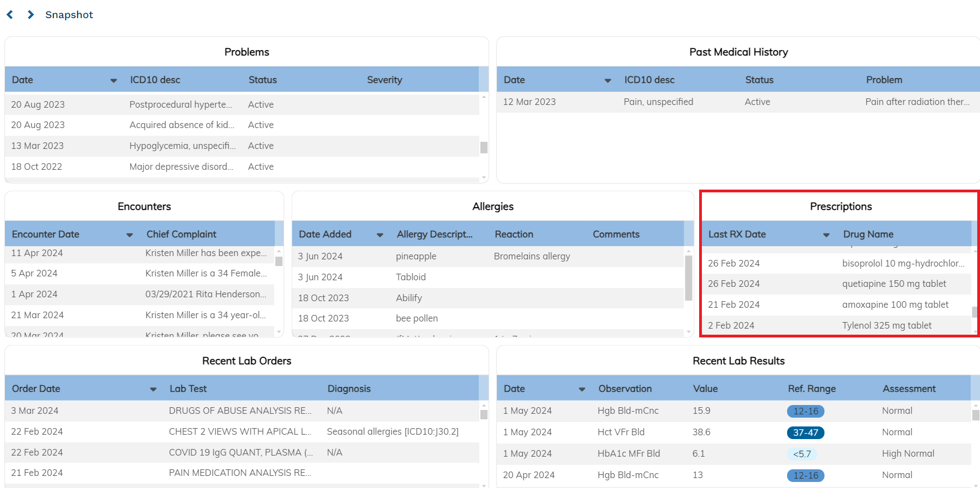This screenshot has width=980, height=488.
Task: Click Seasonal allergies ICD10:J30.2 diagnosis
Action: [392, 431]
